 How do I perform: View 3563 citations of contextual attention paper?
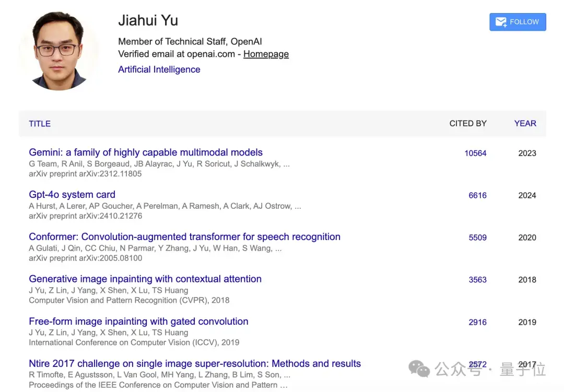[x=477, y=279]
